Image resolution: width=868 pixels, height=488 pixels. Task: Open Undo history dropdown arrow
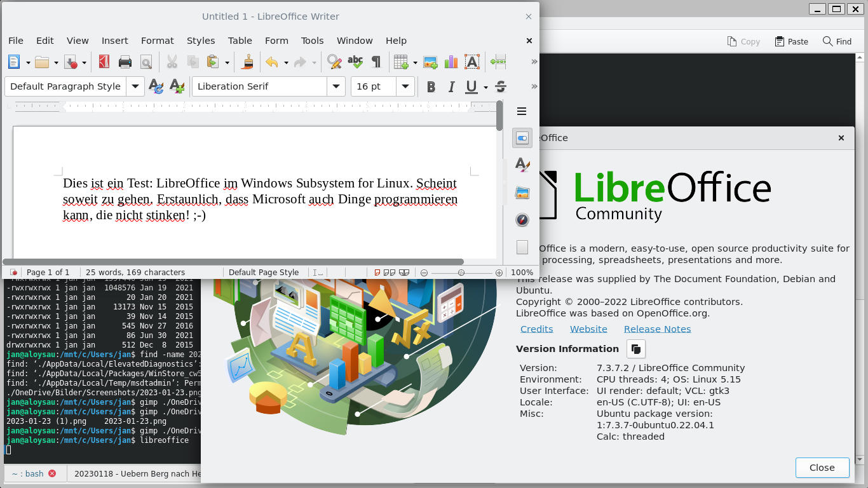[x=286, y=62]
